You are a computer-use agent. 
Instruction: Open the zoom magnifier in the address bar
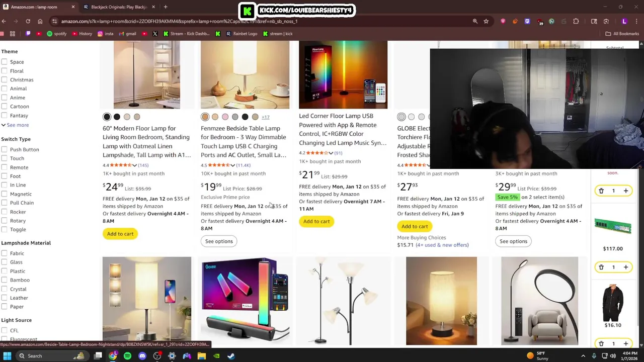475,21
